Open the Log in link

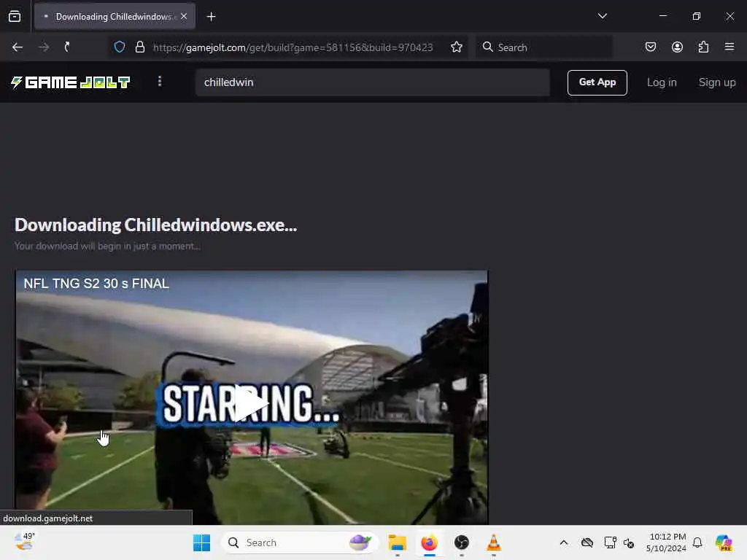tap(662, 82)
